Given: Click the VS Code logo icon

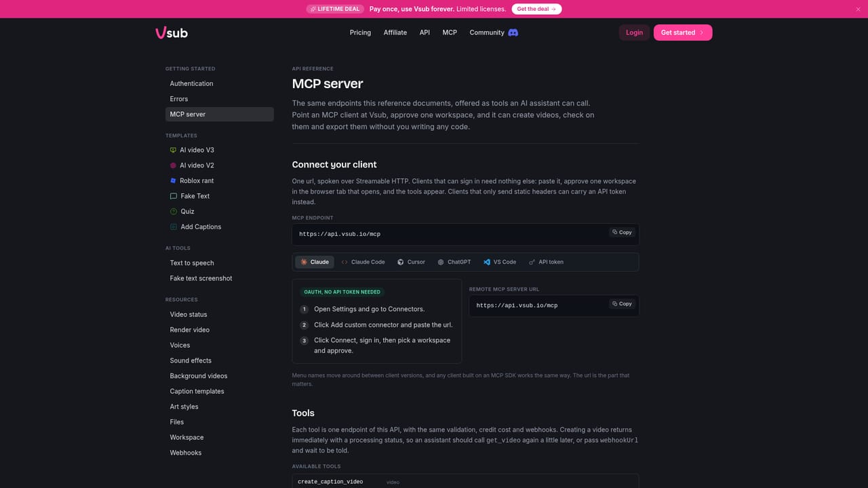Looking at the screenshot, I should coord(487,262).
